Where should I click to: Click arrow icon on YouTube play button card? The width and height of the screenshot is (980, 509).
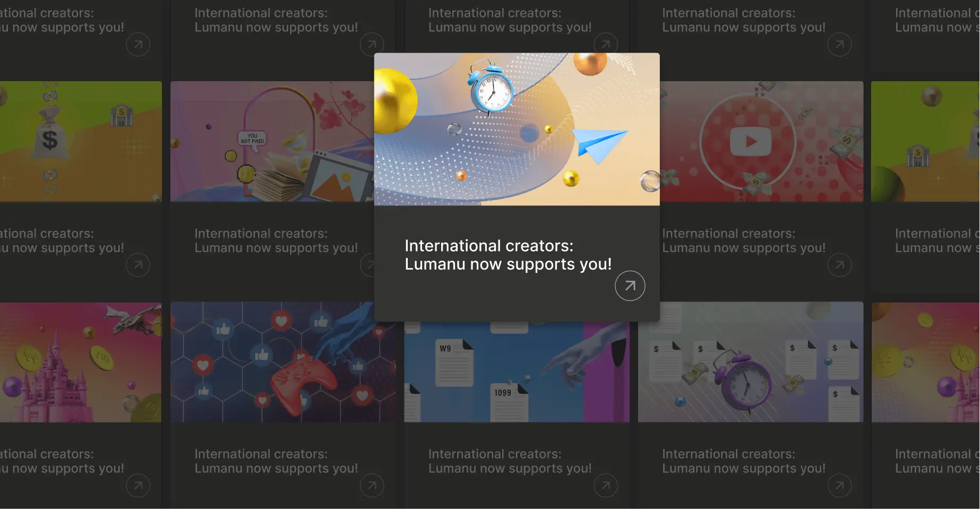[x=839, y=265]
